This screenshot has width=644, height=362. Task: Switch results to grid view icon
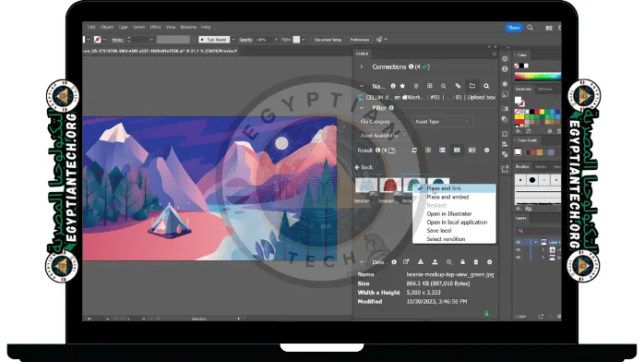[x=457, y=151]
